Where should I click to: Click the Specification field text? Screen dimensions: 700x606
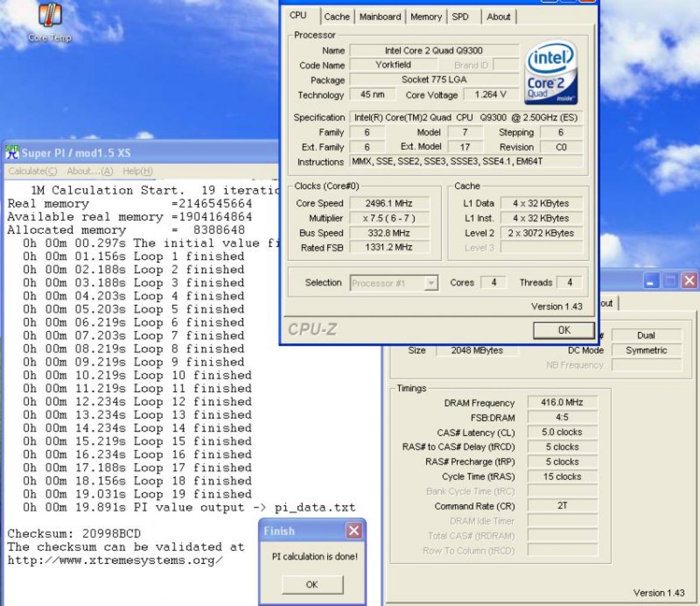[466, 117]
